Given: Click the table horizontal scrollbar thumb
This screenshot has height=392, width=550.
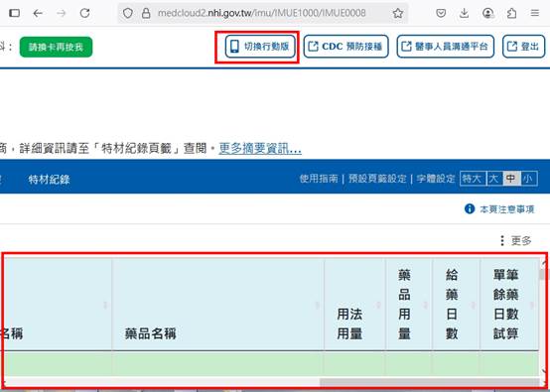Looking at the screenshot, I should [429, 382].
